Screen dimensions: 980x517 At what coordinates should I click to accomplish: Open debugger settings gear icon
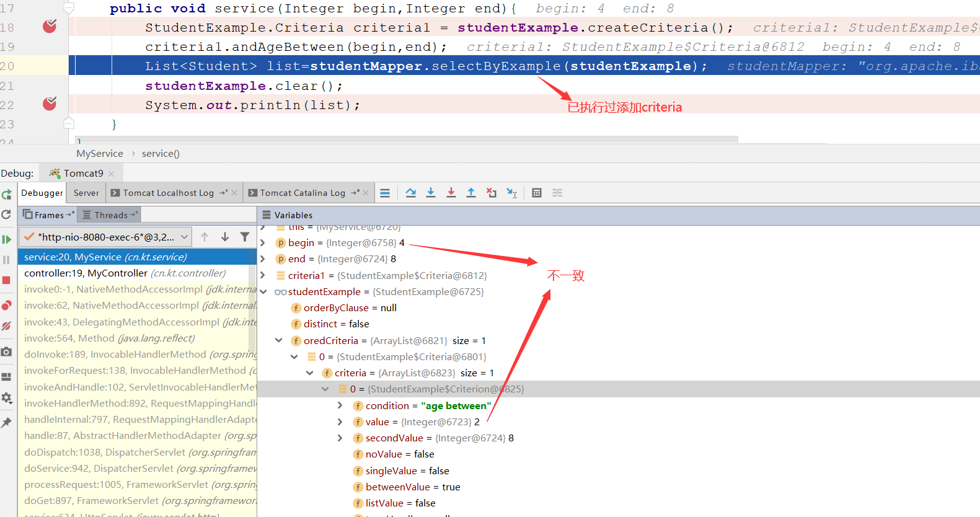(7, 397)
